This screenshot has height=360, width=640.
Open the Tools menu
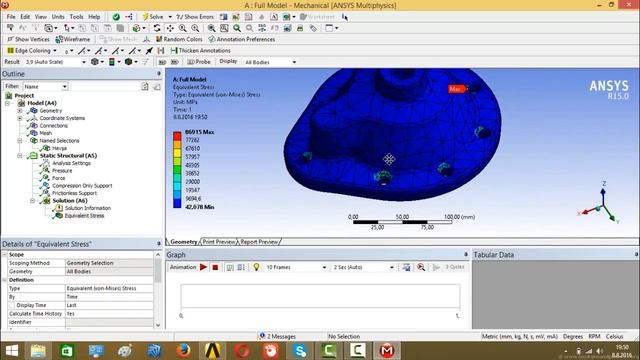(x=76, y=17)
